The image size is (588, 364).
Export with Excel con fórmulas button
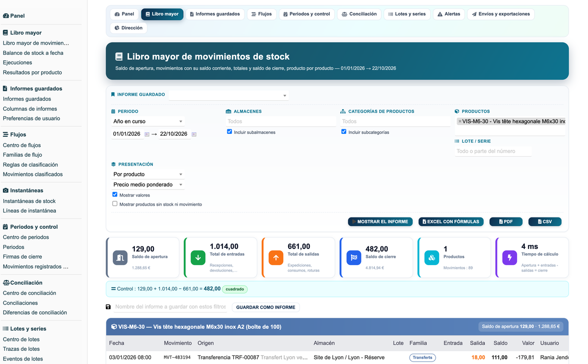pos(451,222)
